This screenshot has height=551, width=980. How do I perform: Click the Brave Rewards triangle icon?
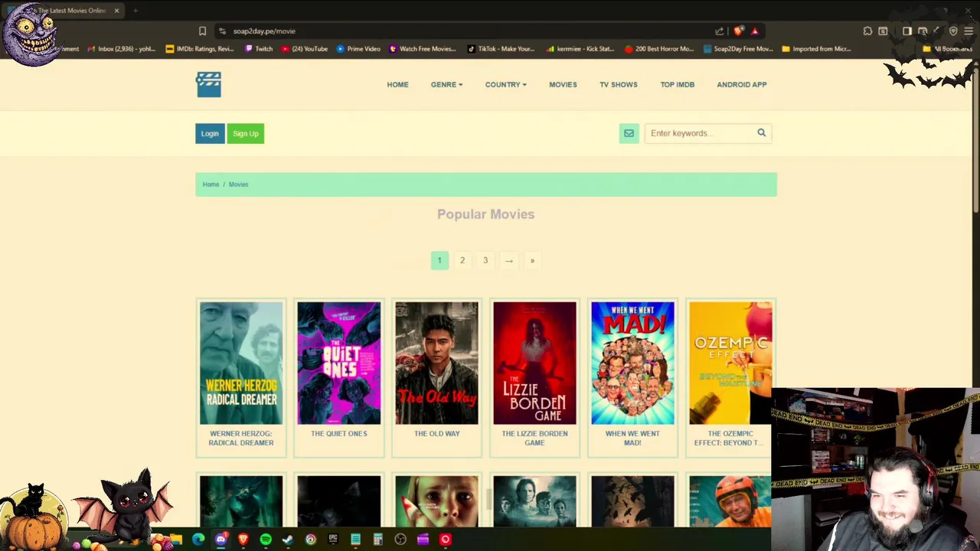click(x=755, y=31)
